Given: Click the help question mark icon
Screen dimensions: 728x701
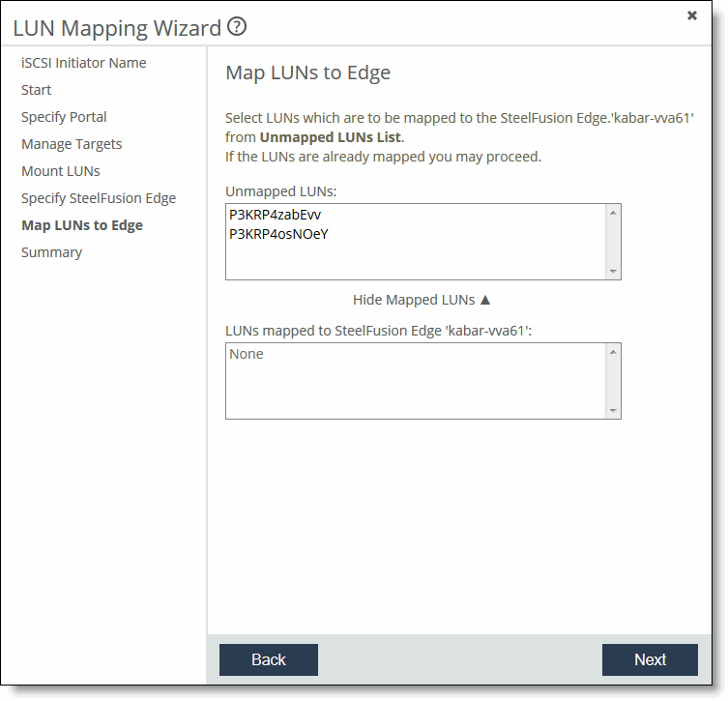Looking at the screenshot, I should point(237,27).
